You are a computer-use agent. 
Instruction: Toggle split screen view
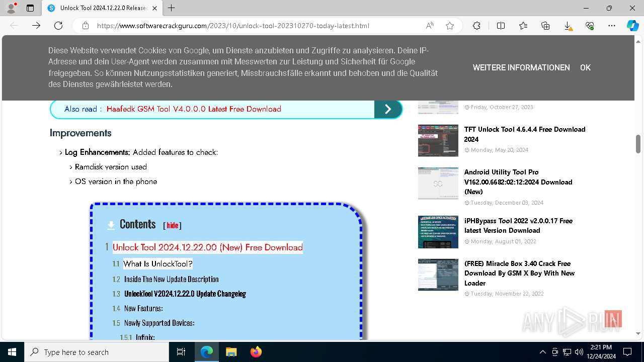click(501, 26)
